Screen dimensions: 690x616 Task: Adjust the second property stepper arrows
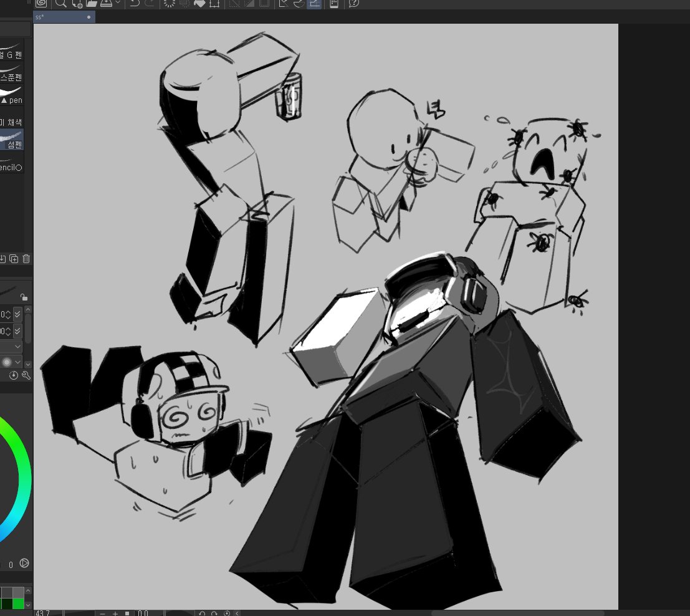[x=8, y=330]
